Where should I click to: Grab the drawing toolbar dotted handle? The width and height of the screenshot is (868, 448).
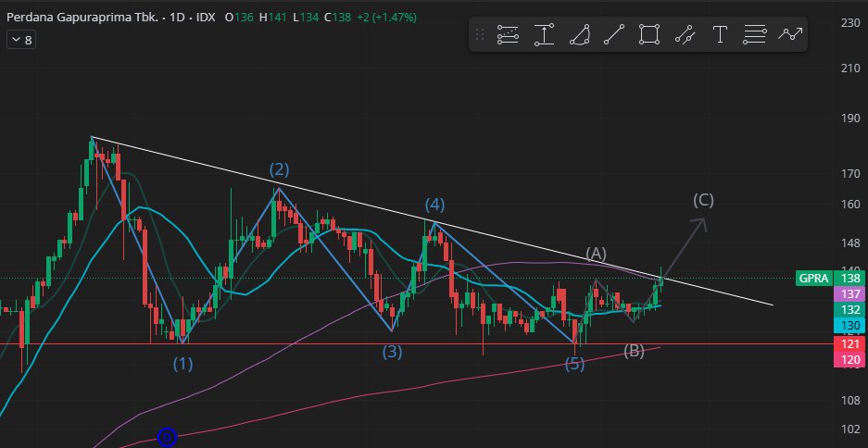click(x=480, y=35)
